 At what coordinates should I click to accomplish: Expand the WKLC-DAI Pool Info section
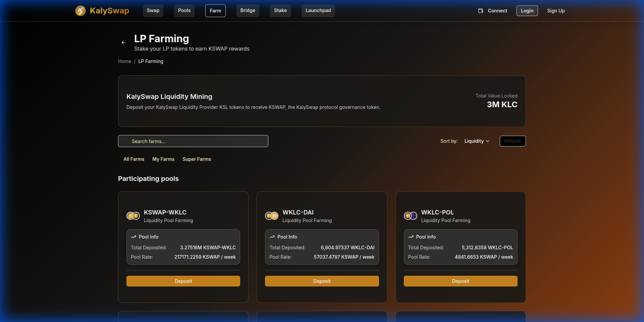pyautogui.click(x=287, y=237)
